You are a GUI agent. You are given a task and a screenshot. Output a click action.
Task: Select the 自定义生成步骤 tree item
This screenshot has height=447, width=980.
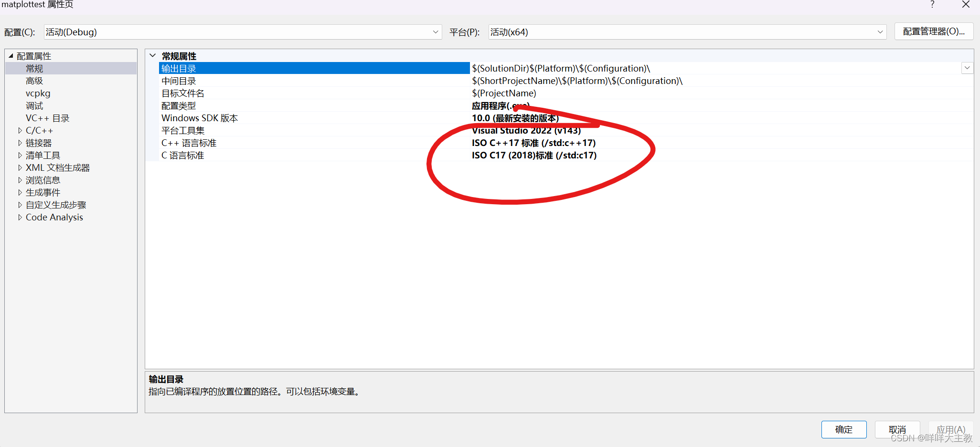[x=56, y=205]
